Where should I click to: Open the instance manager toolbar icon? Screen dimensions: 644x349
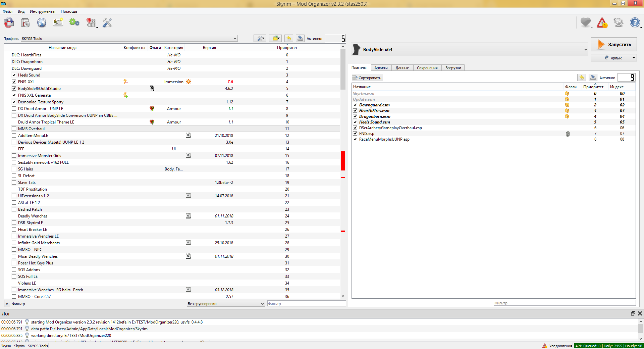coord(9,23)
